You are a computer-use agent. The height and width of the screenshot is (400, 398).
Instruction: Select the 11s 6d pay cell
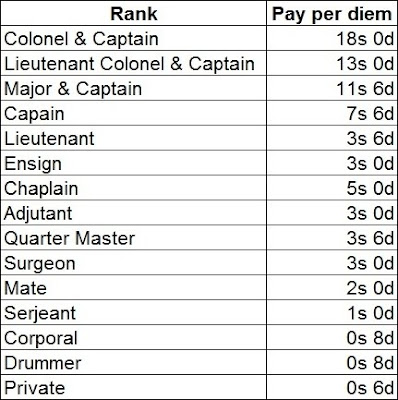coord(332,88)
